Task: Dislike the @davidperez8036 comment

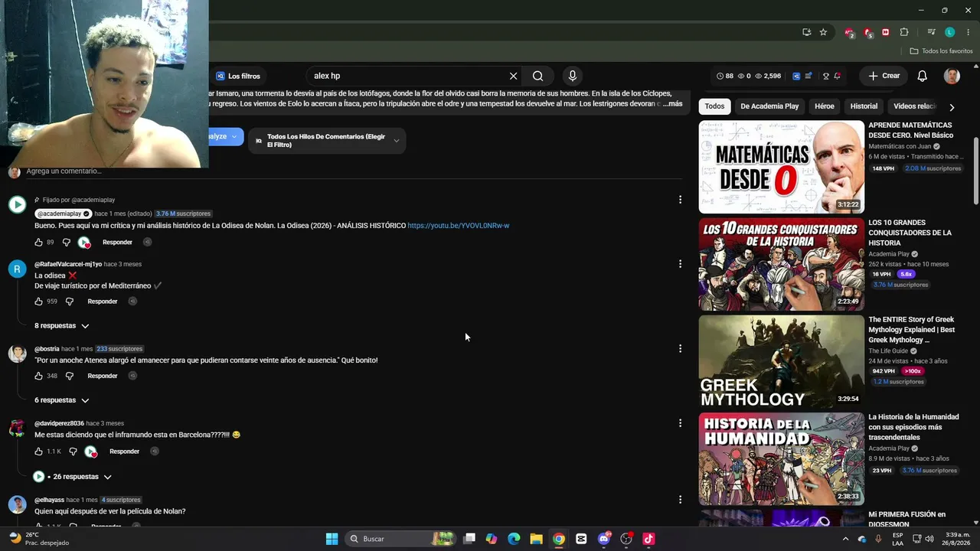Action: [x=73, y=452]
